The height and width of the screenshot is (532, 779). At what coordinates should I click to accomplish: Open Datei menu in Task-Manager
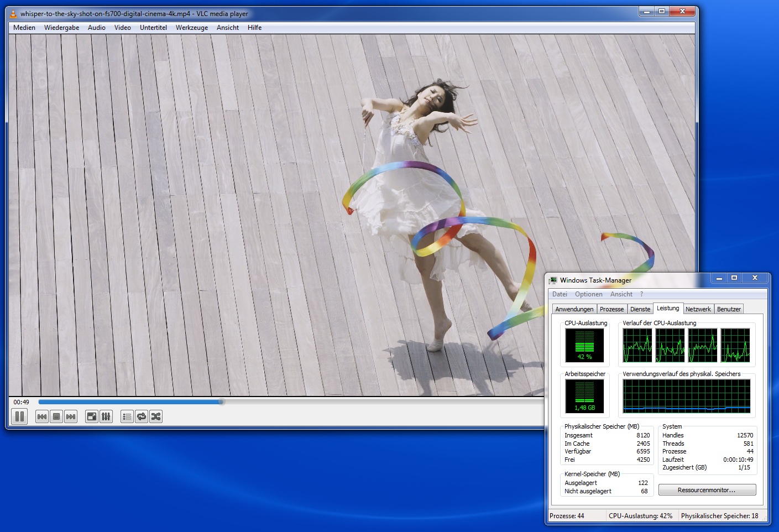pos(560,294)
